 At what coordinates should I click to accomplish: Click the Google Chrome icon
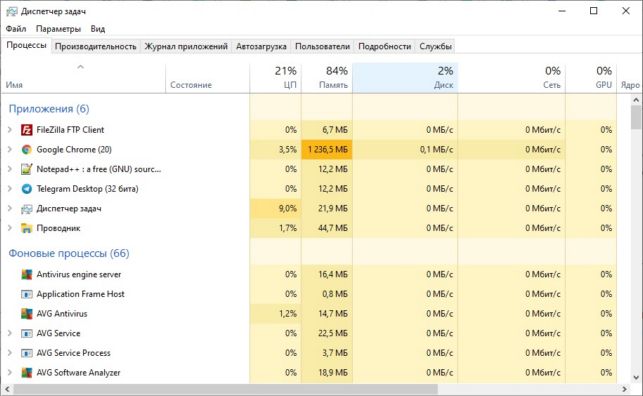coord(27,150)
